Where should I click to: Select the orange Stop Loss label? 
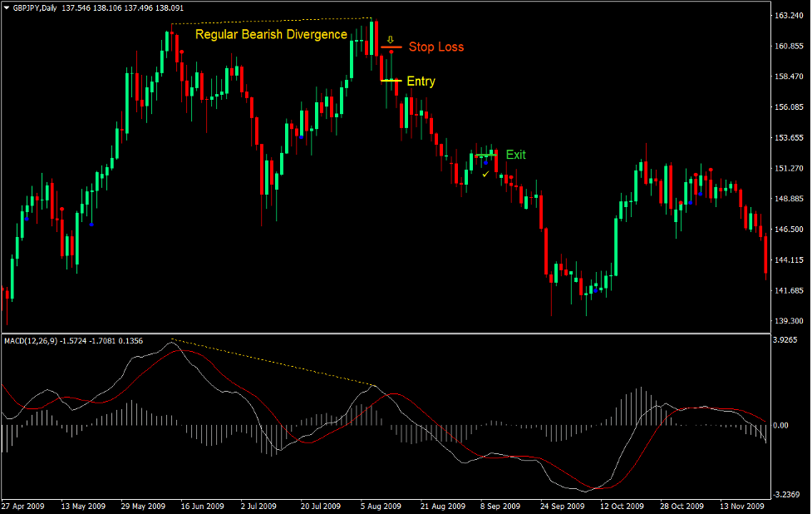click(436, 47)
